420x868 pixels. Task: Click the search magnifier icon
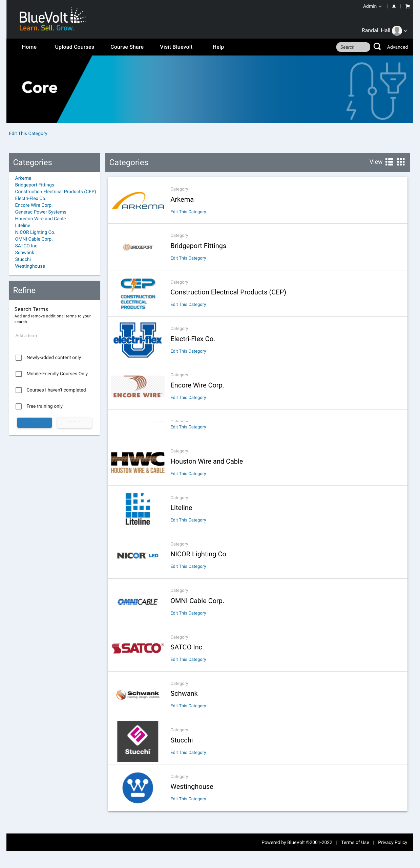377,47
